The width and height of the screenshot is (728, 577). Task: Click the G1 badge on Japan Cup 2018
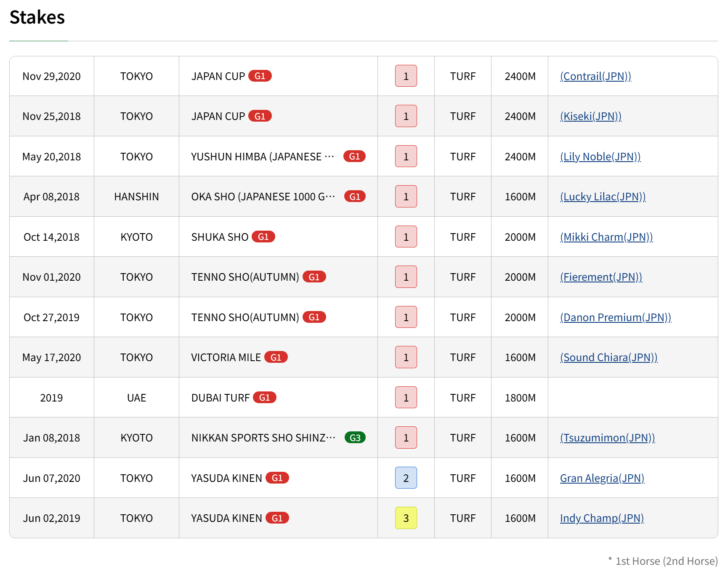click(260, 116)
